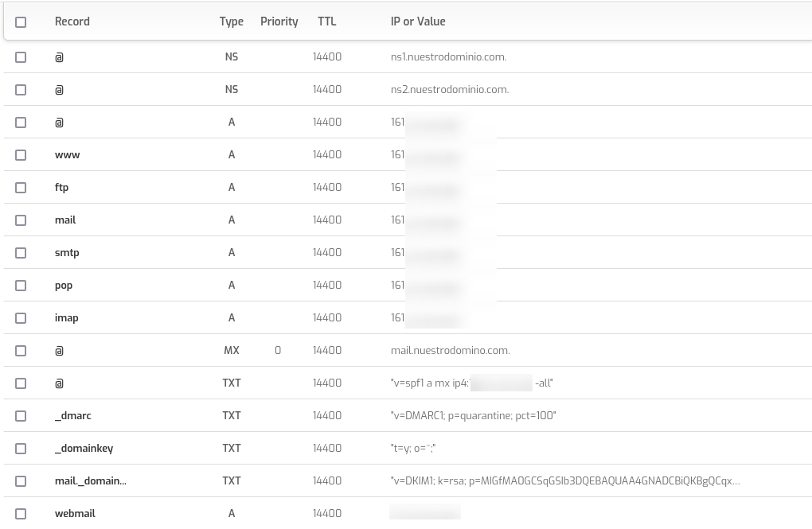The image size is (812, 529).
Task: Sort by the TTL column header
Action: point(326,21)
